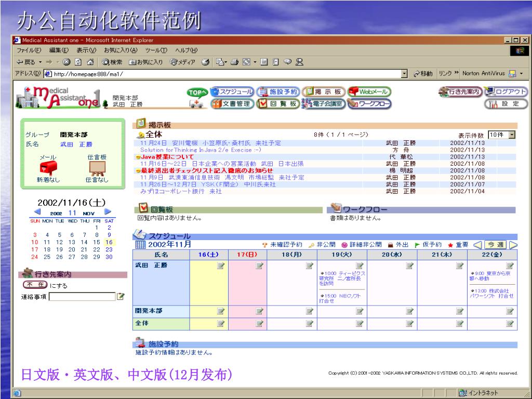Show previous week in schedule
532x399 pixels.
pyautogui.click(x=477, y=245)
